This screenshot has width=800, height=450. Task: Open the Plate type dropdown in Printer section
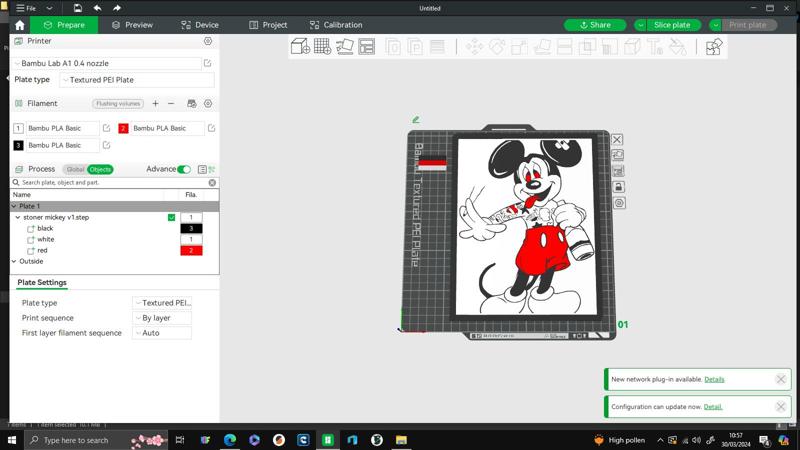pyautogui.click(x=136, y=80)
